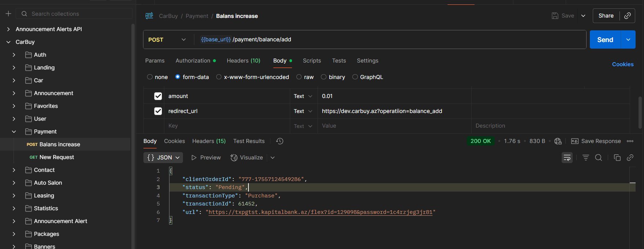The image size is (644, 249).
Task: Click the Search collections field
Action: [x=74, y=14]
